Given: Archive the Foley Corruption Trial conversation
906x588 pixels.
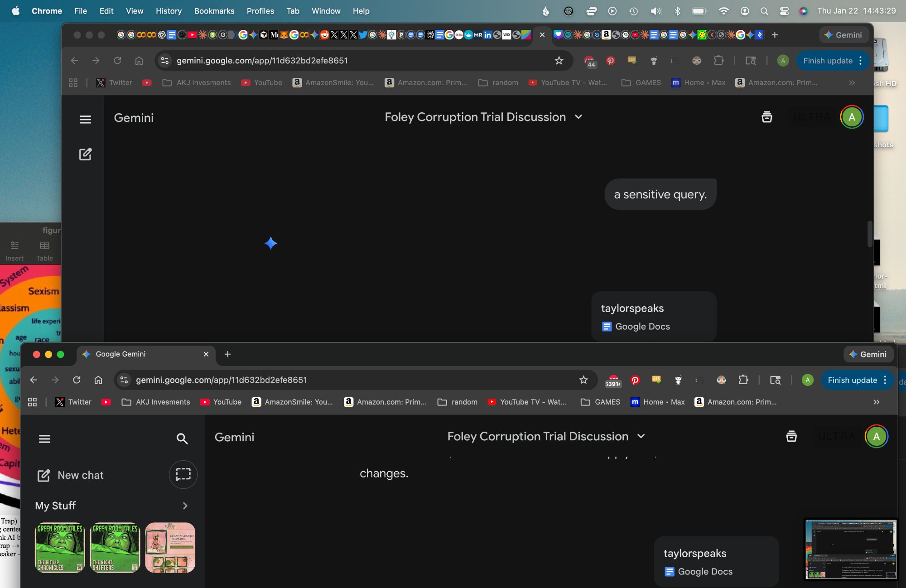Looking at the screenshot, I should point(791,436).
